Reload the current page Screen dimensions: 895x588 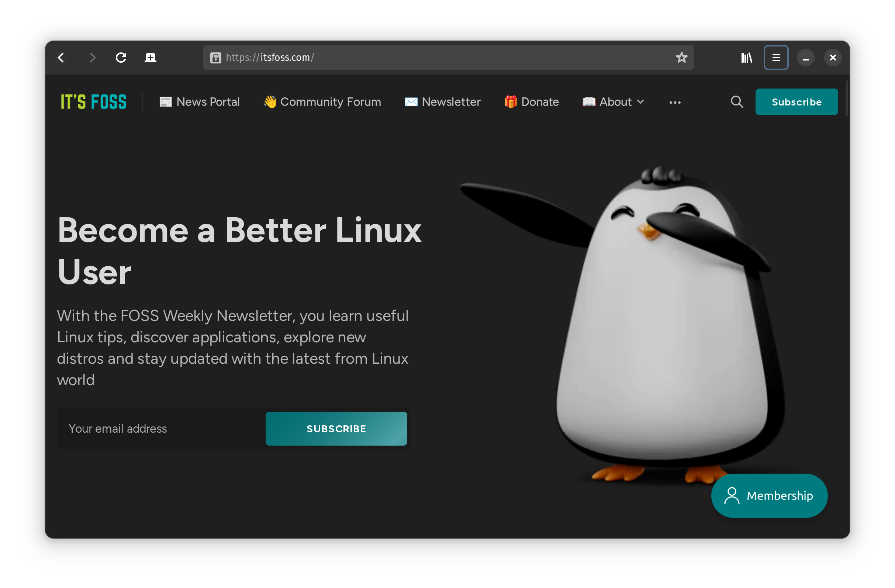[121, 57]
